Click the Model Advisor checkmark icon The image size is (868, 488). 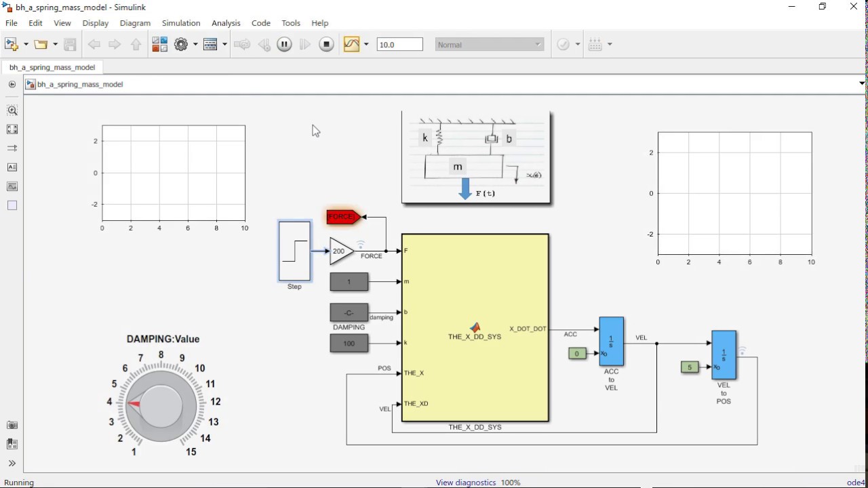click(x=564, y=45)
